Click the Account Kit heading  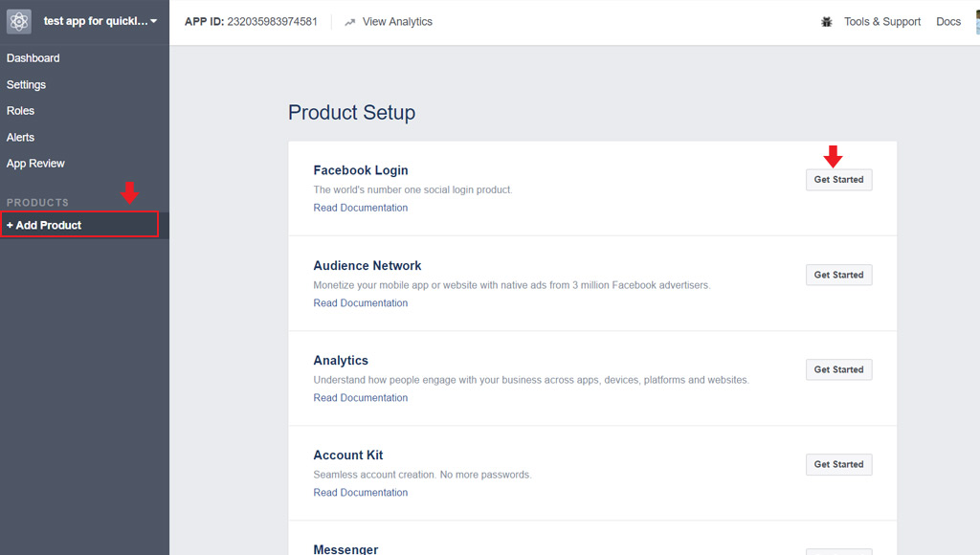coord(348,455)
